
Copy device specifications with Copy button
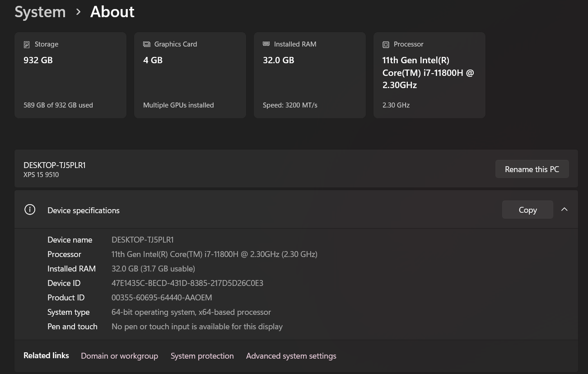tap(527, 210)
